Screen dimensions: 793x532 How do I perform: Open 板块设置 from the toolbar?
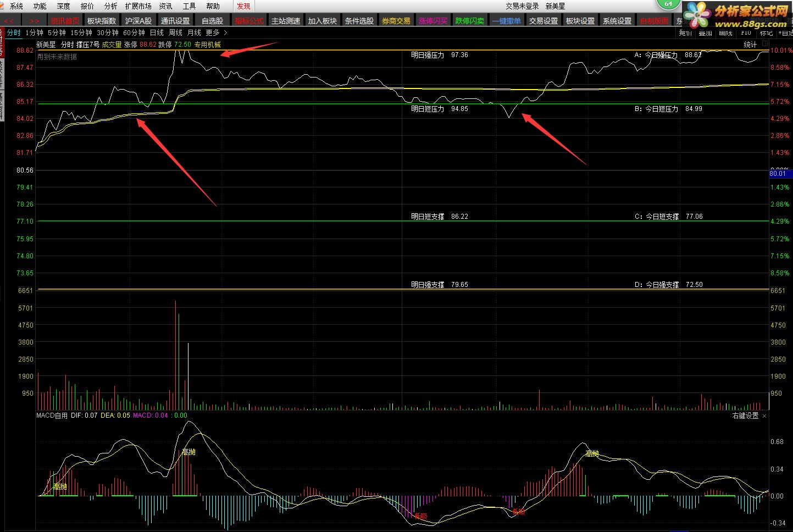pyautogui.click(x=580, y=21)
